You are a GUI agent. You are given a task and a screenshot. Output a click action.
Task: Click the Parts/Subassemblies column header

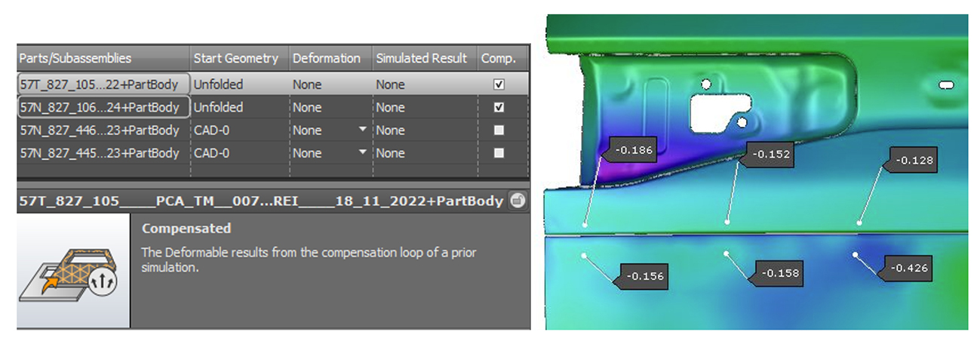pyautogui.click(x=75, y=58)
